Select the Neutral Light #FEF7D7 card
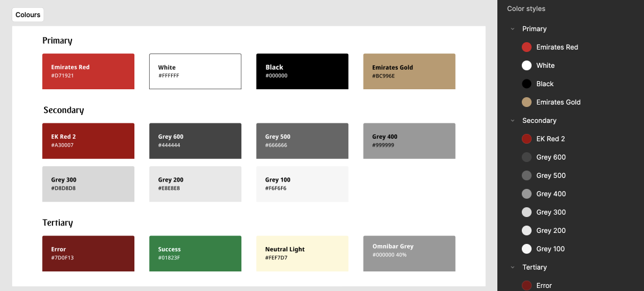 [x=302, y=254]
